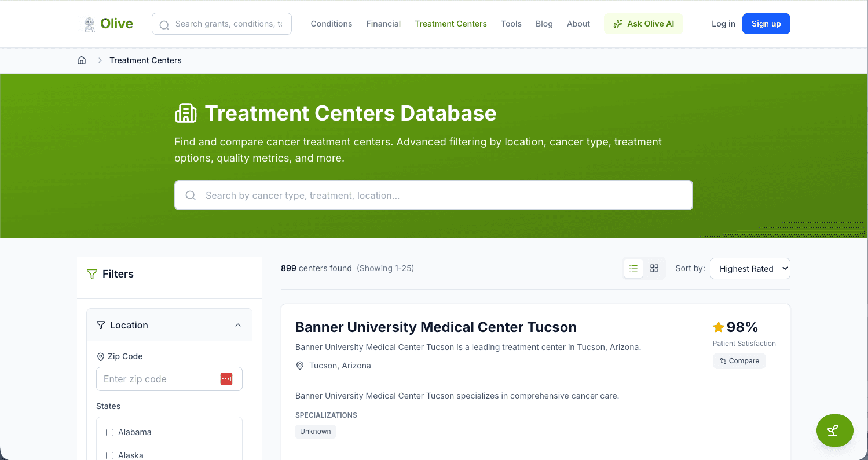Click the Treatment Centers breadcrumb text
The image size is (868, 460).
coord(145,60)
